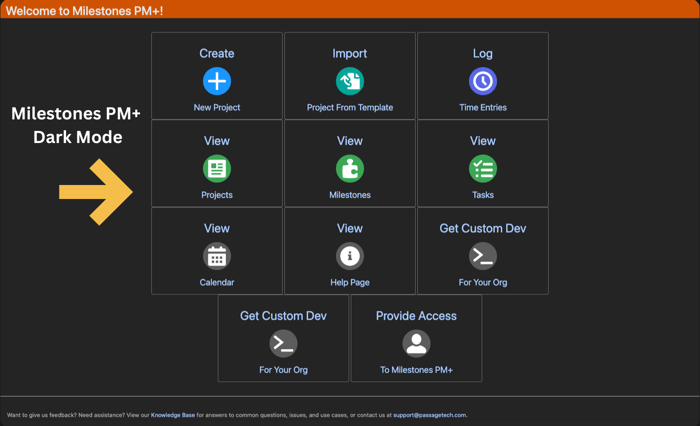The height and width of the screenshot is (426, 700).
Task: Click the "Import" tile heading
Action: click(350, 54)
